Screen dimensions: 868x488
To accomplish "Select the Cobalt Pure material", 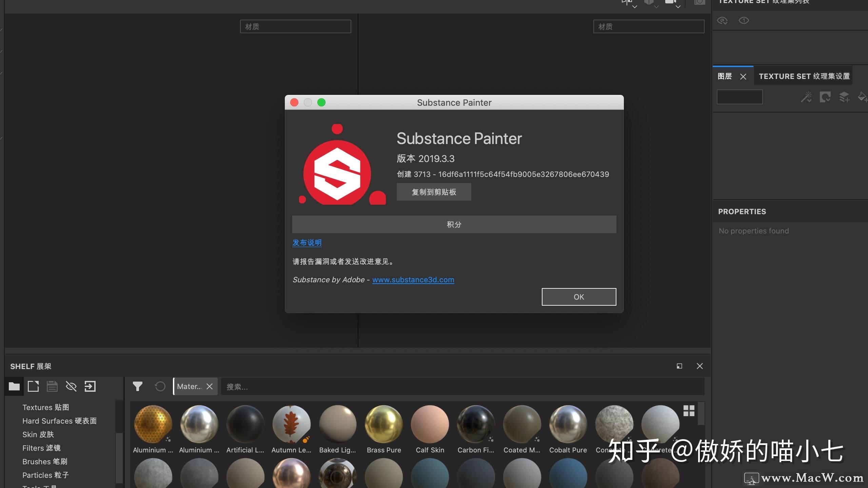I will coord(568,424).
